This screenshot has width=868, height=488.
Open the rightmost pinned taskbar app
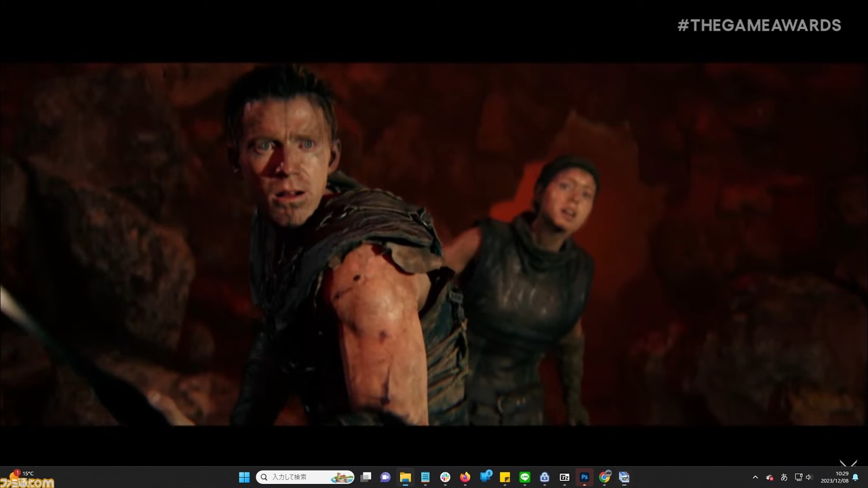[624, 477]
